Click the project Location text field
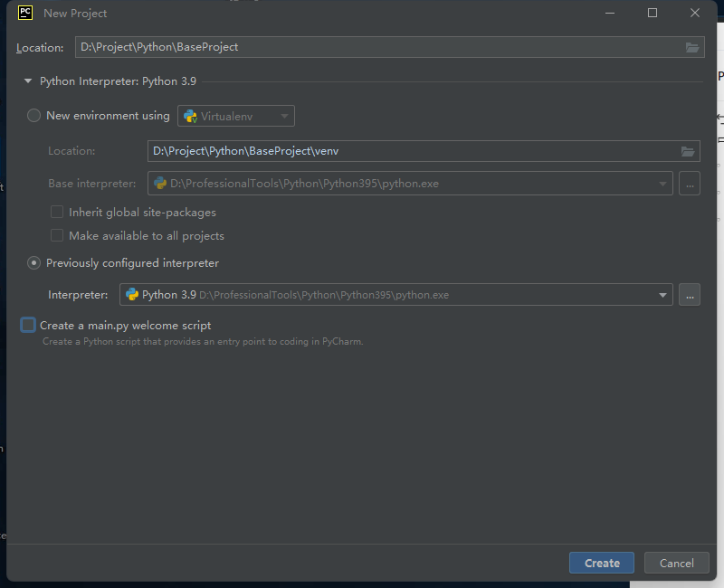Screen dimensions: 724x588 [390, 47]
